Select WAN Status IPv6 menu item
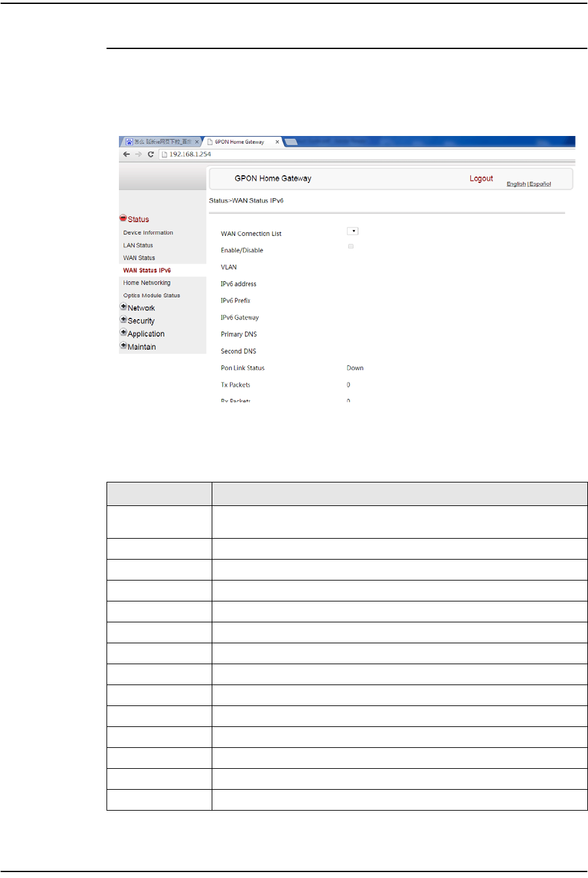Screen dimensions: 588x878 click(147, 270)
